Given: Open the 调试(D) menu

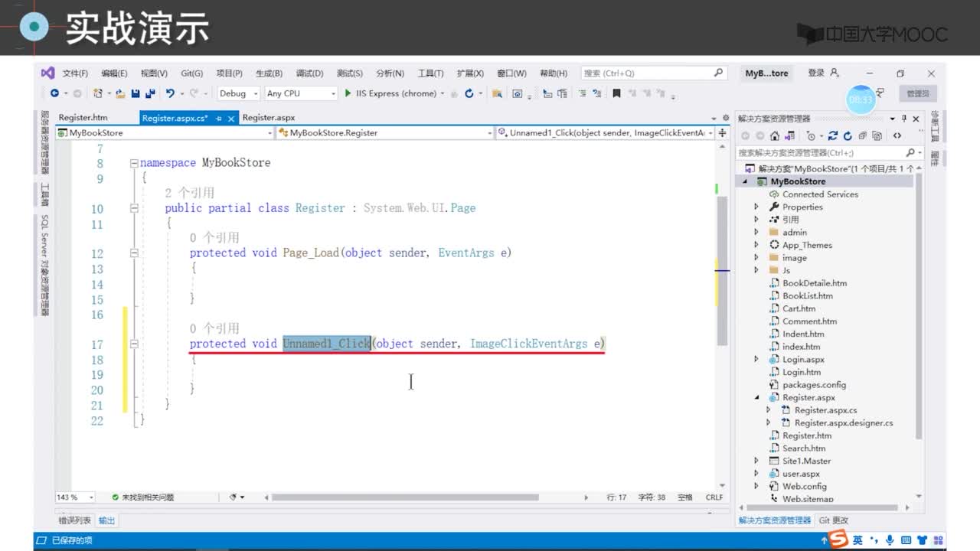Looking at the screenshot, I should point(309,73).
